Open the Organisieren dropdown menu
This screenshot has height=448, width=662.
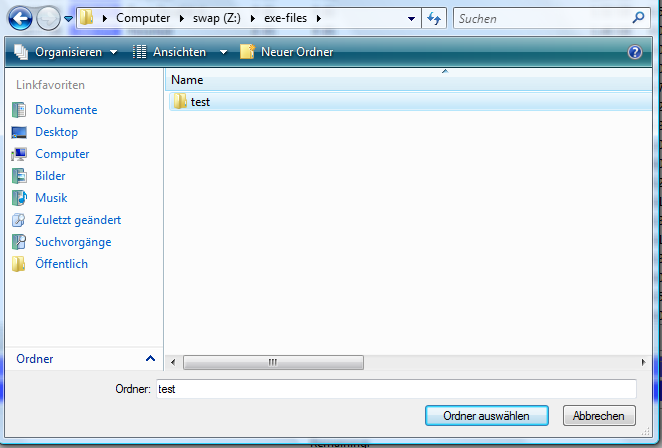point(66,52)
